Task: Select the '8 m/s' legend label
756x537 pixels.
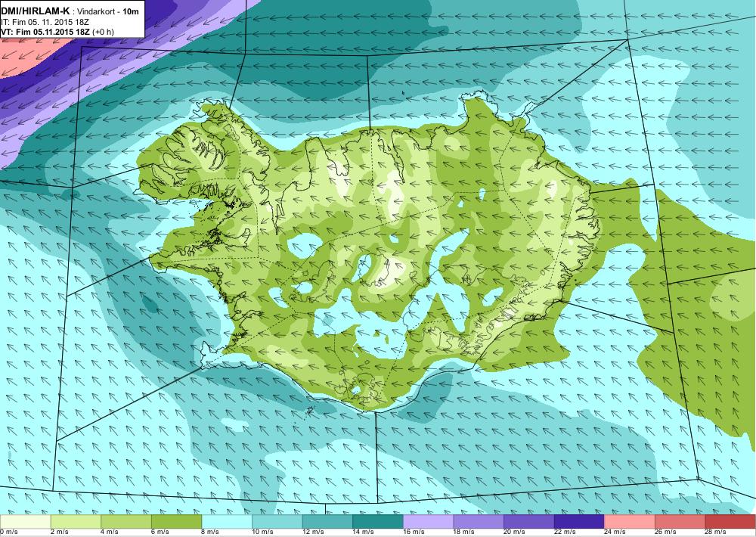Action: (211, 532)
